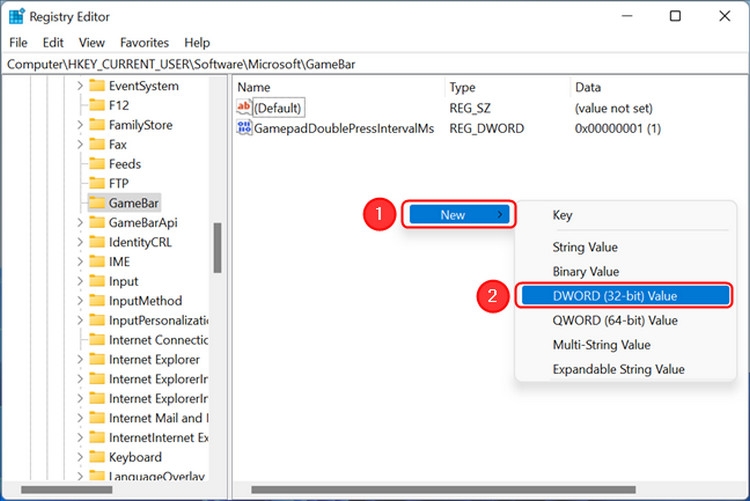Choose DWORD (32-bit) Value from submenu
This screenshot has width=750, height=501.
pyautogui.click(x=625, y=296)
